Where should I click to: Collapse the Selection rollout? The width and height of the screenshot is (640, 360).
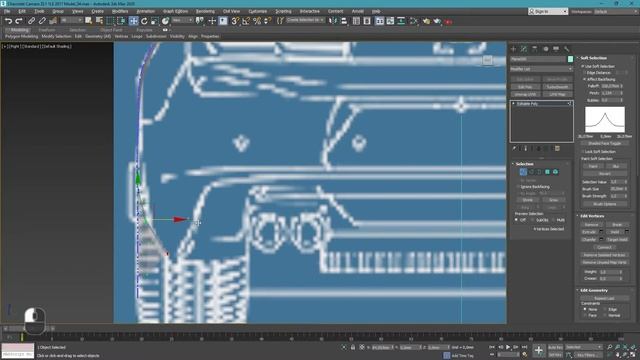click(x=524, y=164)
